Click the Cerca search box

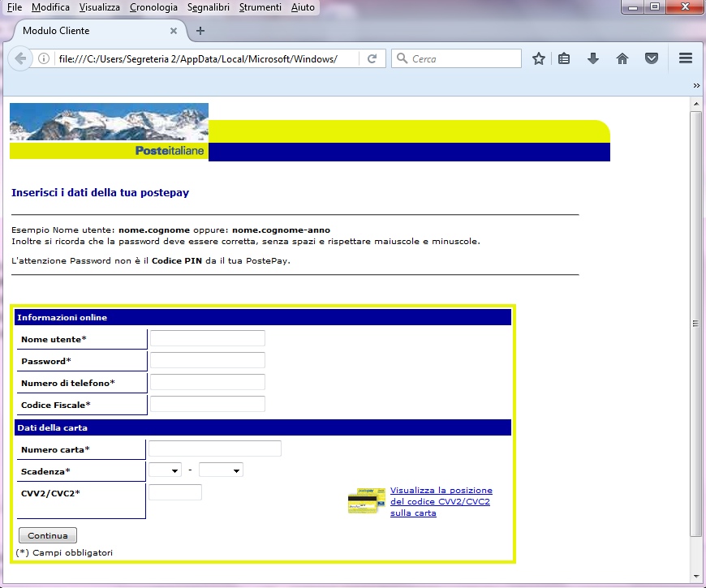coord(456,58)
